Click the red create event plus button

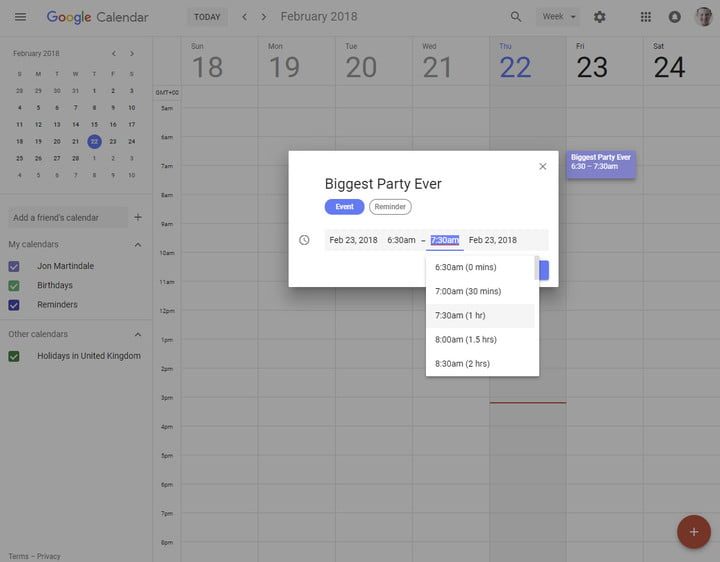(693, 531)
